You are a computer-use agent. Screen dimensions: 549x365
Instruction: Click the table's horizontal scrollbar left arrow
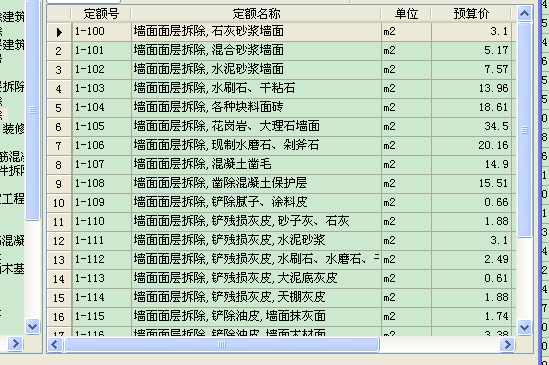pos(55,345)
